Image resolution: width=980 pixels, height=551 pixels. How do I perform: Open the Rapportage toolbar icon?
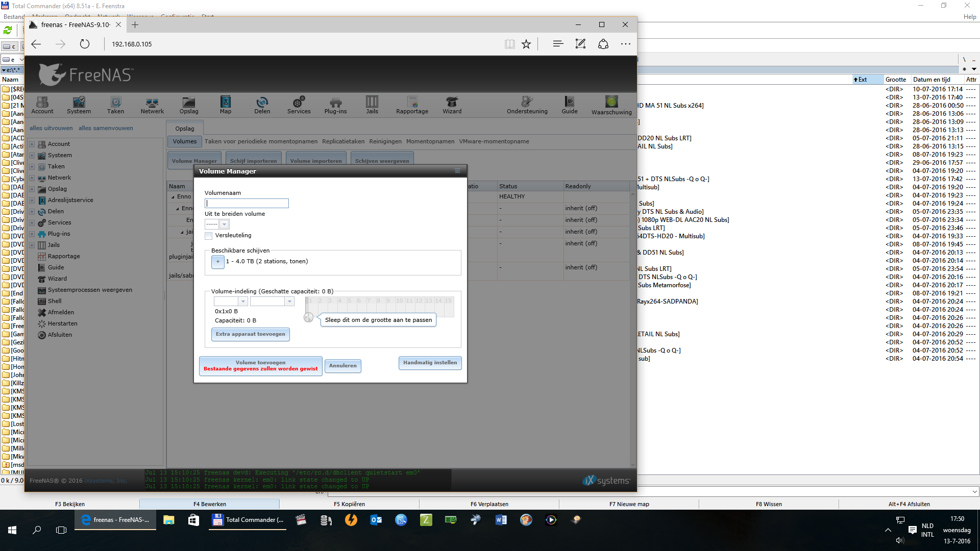(412, 105)
